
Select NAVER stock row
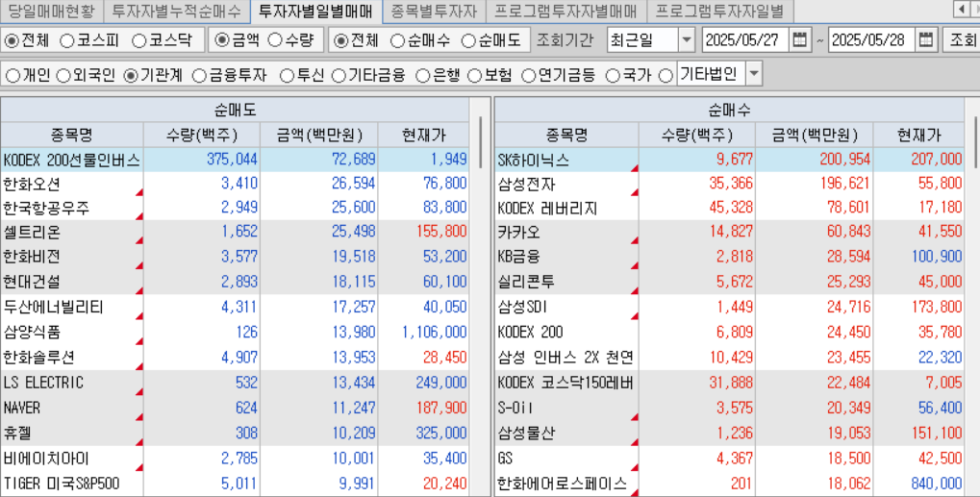point(235,408)
